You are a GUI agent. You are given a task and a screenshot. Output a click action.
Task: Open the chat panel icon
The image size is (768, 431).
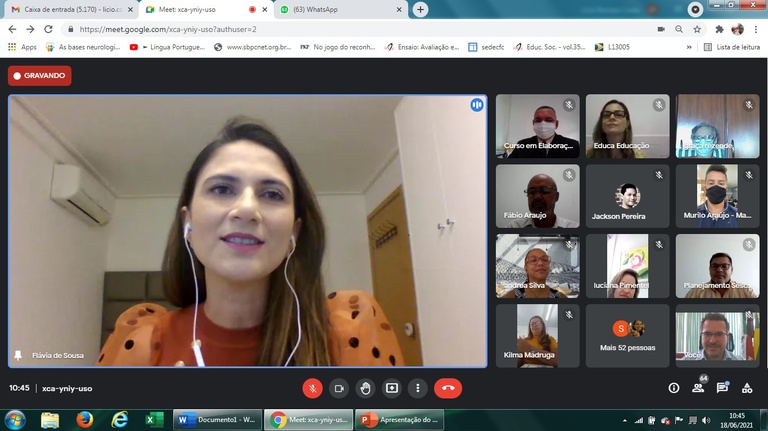(x=722, y=388)
